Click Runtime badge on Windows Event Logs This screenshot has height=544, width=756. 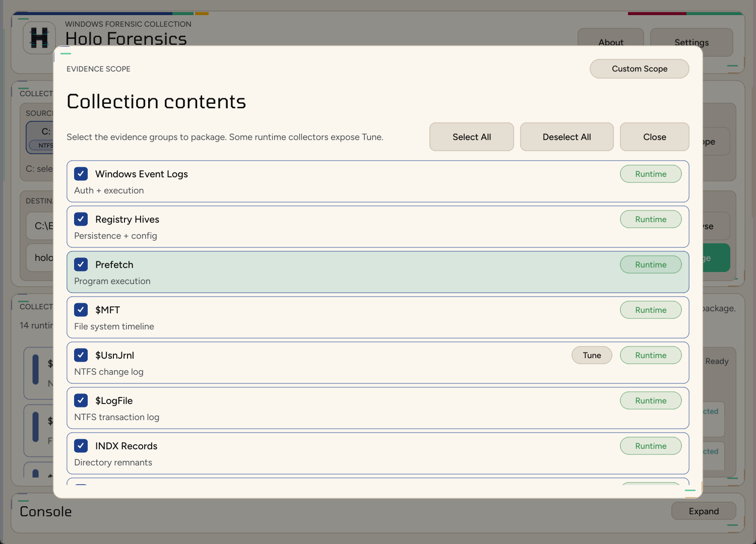tap(651, 174)
